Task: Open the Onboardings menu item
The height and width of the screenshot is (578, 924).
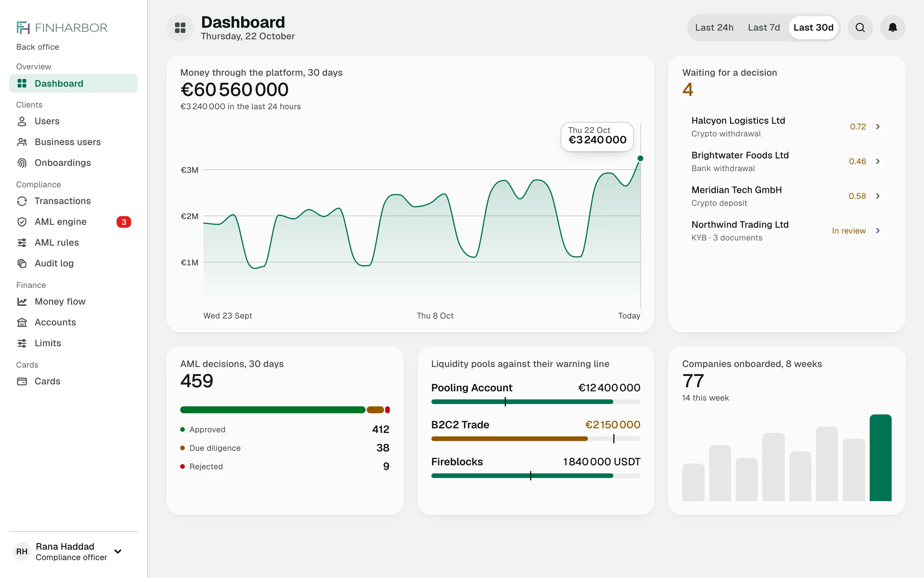Action: coord(74,163)
